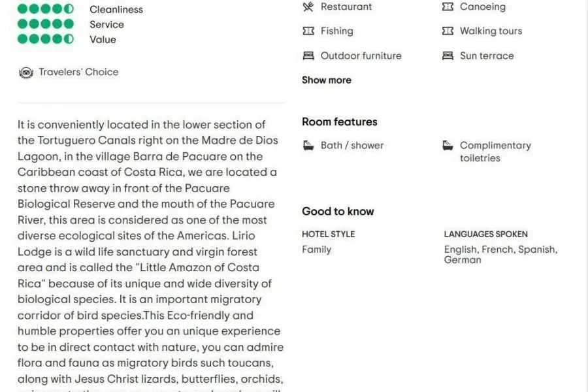The height and width of the screenshot is (392, 588).
Task: Click the Bath / shower bathtub icon
Action: click(x=308, y=145)
